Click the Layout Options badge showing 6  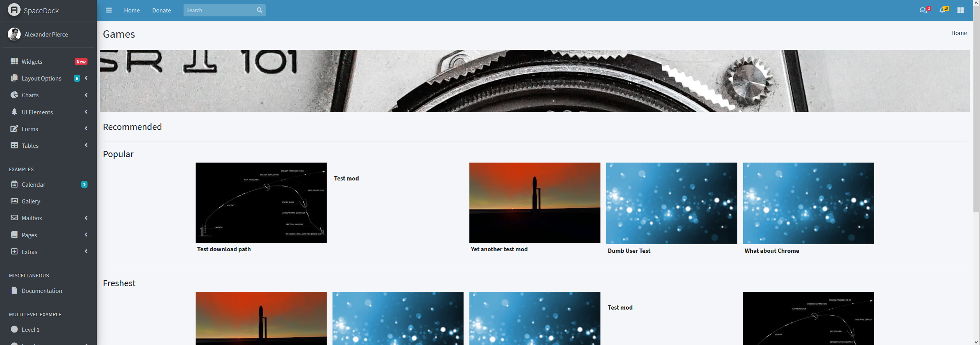(77, 78)
